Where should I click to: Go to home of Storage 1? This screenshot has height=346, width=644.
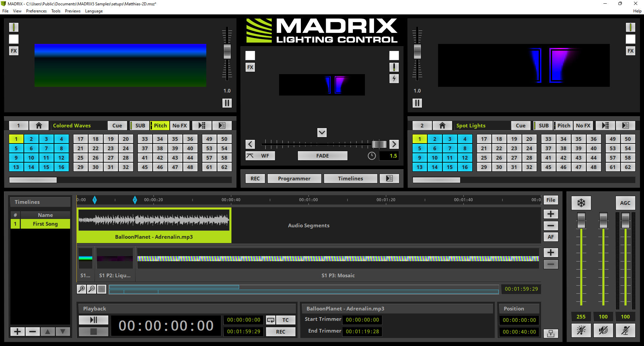click(39, 126)
